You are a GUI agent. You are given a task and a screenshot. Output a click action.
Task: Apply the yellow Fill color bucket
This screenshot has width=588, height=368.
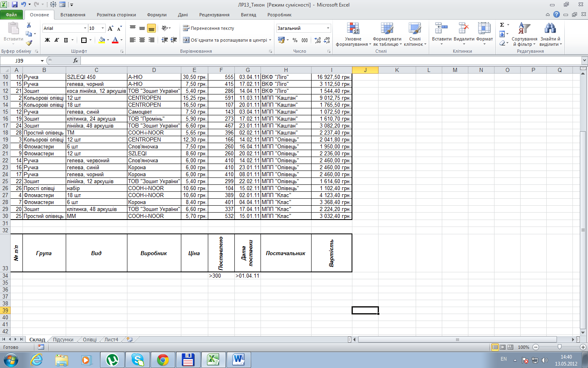coord(102,40)
